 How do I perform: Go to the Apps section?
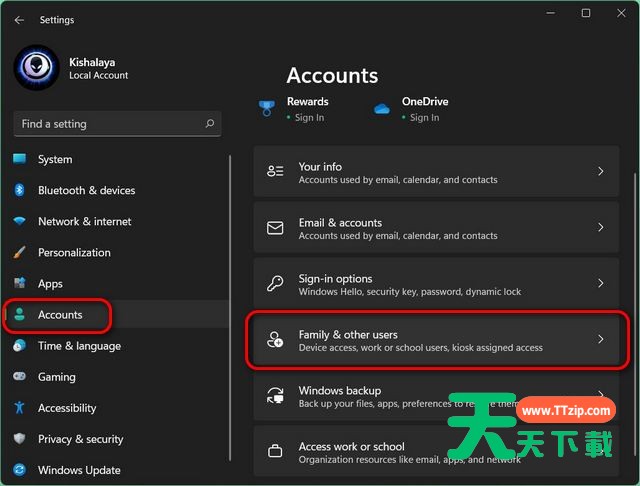(x=50, y=284)
